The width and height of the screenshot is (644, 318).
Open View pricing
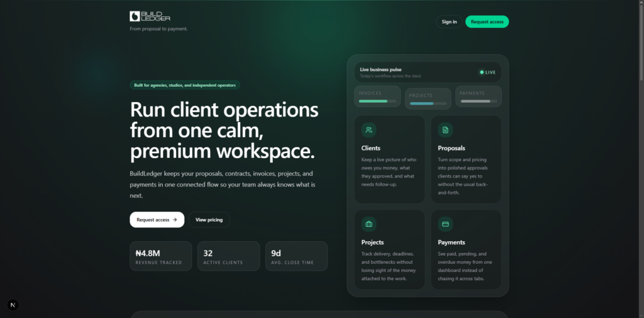pos(209,220)
